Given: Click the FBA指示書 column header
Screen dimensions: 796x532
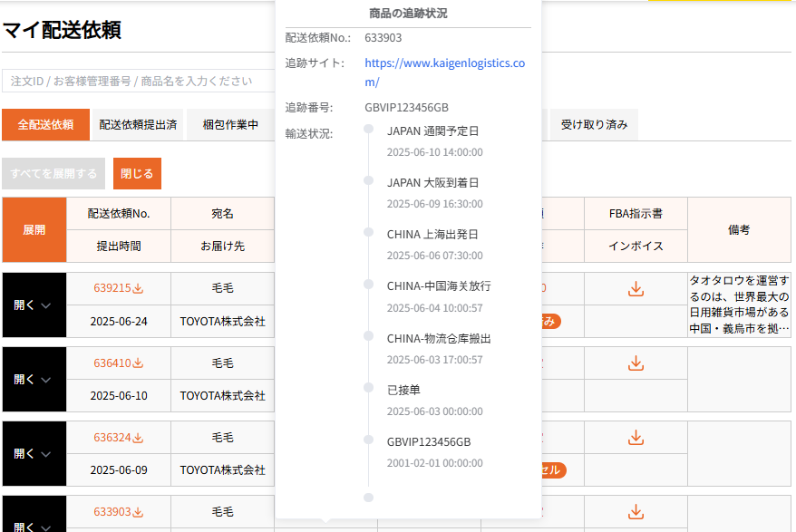Looking at the screenshot, I should (636, 214).
